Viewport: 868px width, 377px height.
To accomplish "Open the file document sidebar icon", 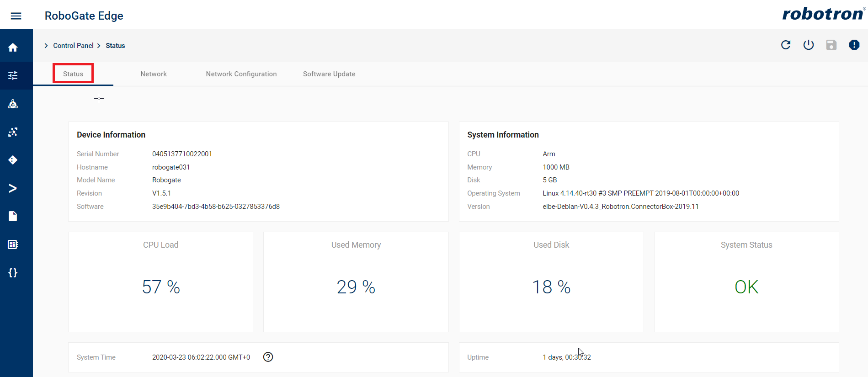I will coord(13,216).
